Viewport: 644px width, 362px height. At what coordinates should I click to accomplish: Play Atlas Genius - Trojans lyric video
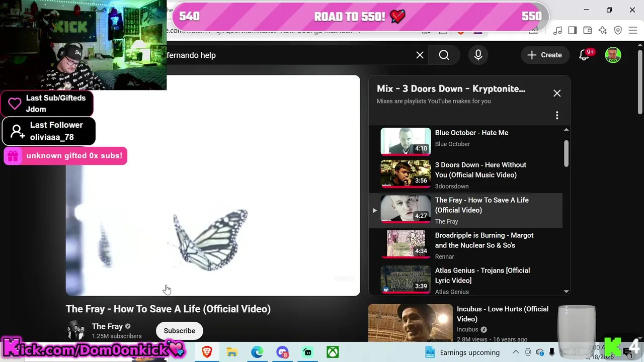(x=482, y=276)
